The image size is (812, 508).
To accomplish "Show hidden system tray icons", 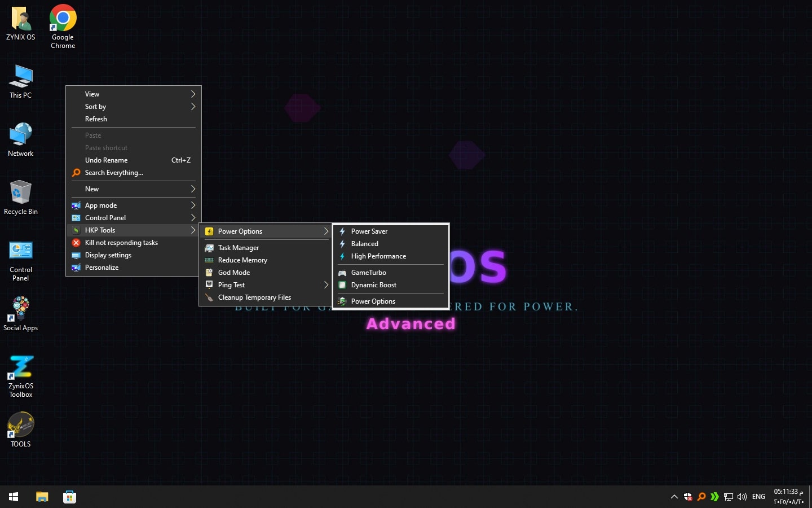I will pyautogui.click(x=674, y=497).
